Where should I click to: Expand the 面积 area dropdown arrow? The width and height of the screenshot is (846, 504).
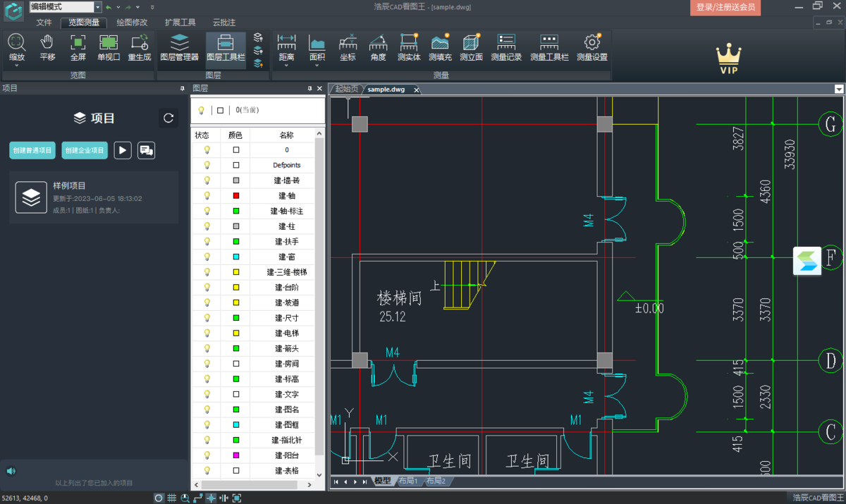(x=317, y=66)
